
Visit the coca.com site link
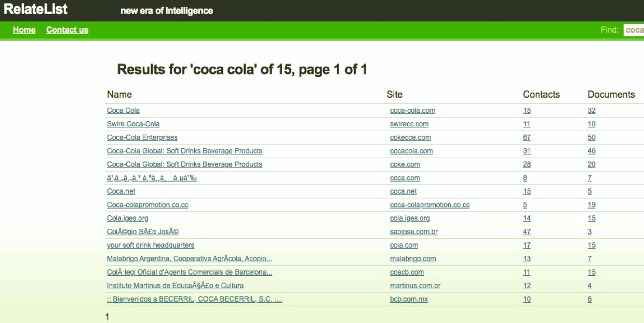click(405, 178)
